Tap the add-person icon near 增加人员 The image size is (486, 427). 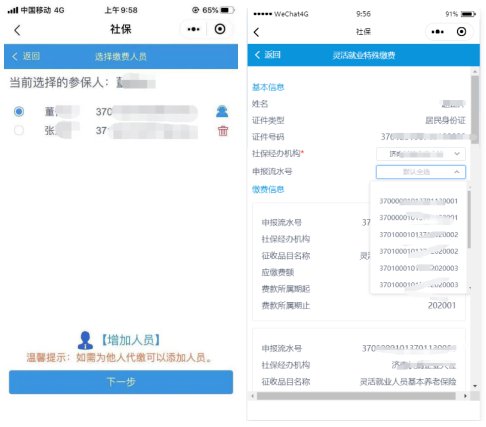[85, 340]
